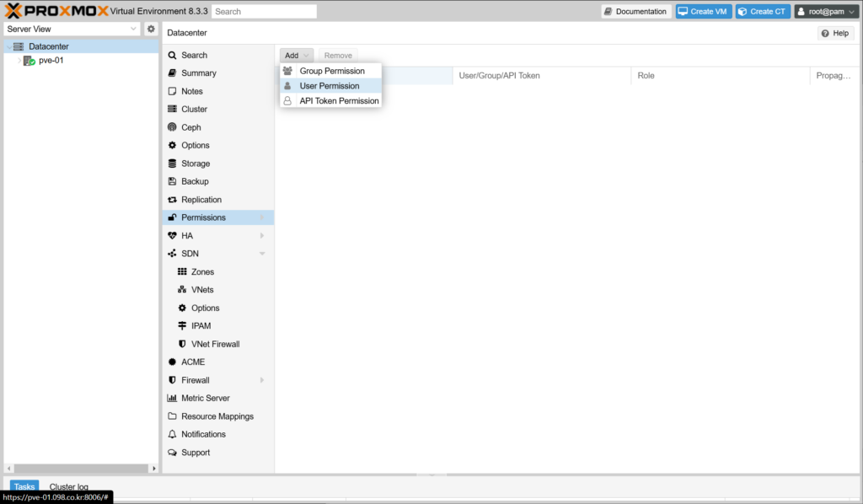The image size is (863, 504).
Task: Focus the top Search input field
Action: tap(264, 12)
